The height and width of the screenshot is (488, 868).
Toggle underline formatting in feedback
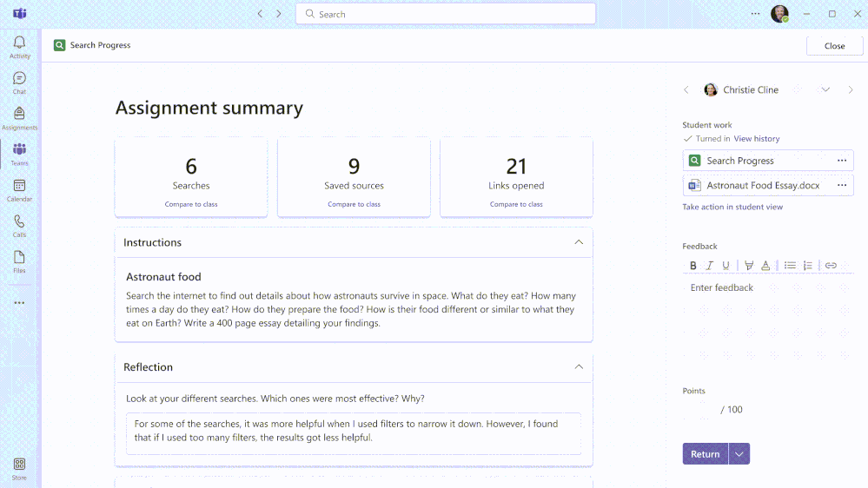[726, 266]
